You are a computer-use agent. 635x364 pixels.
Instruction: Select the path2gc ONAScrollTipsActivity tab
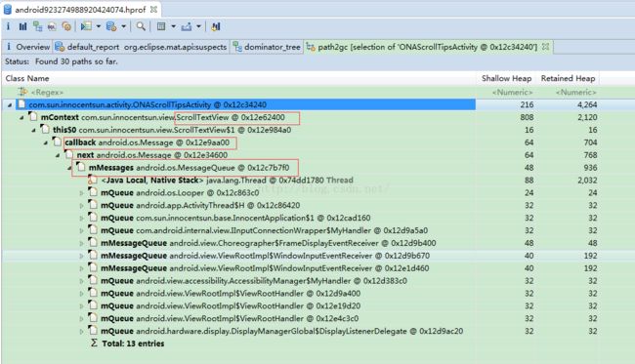[x=429, y=47]
